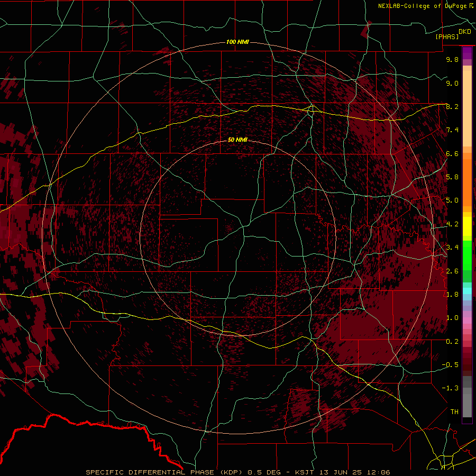Click the 8.2 scale value
476x476 pixels.
pyautogui.click(x=452, y=106)
